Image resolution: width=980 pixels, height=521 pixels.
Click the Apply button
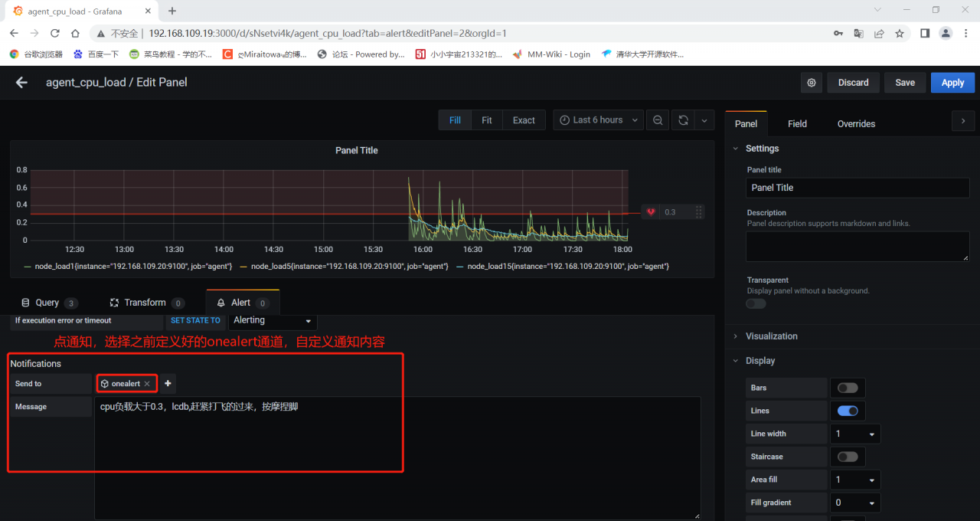pyautogui.click(x=952, y=83)
